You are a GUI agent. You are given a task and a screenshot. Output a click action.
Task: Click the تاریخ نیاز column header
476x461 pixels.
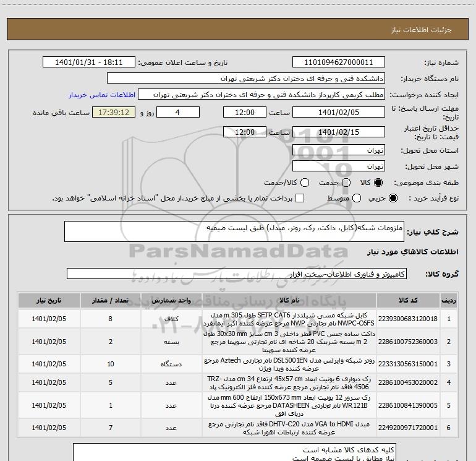click(x=49, y=301)
